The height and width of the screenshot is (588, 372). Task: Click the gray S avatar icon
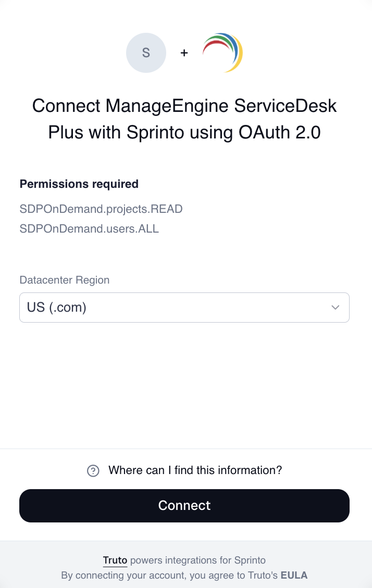pos(146,53)
